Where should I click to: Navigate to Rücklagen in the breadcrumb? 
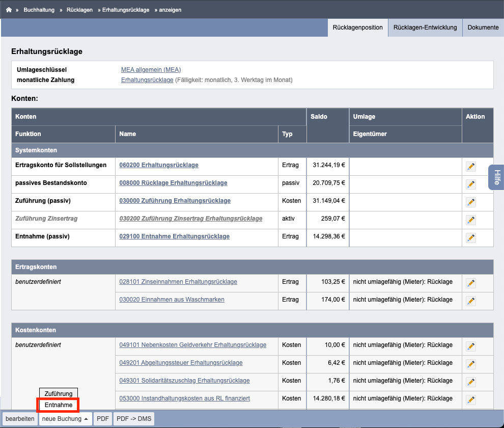click(x=79, y=10)
